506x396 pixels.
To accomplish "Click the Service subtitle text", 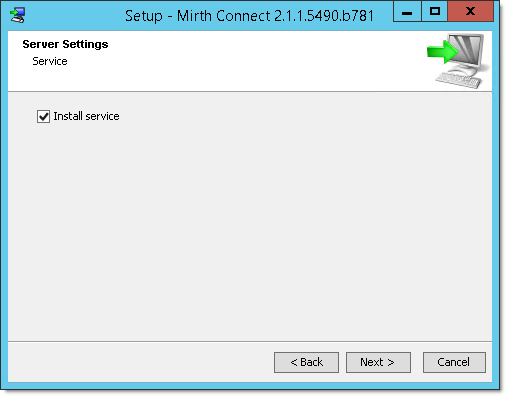I will click(x=50, y=61).
